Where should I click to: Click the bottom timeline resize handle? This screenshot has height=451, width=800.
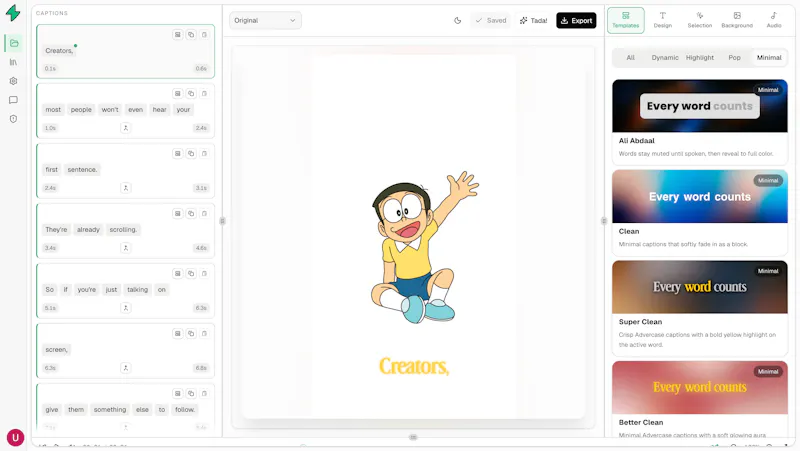[413, 437]
